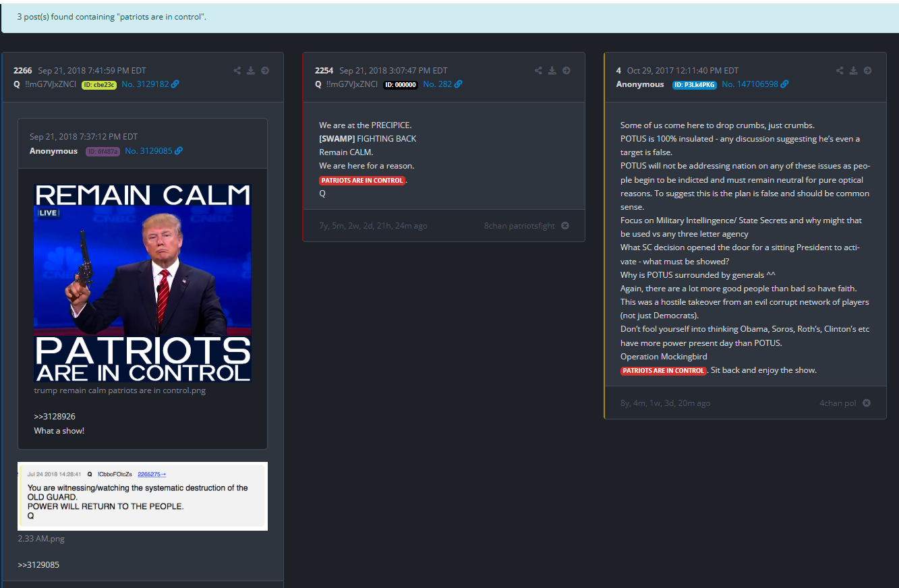Click the yellow ID: cbe23c badge
This screenshot has height=588, width=899.
point(99,85)
